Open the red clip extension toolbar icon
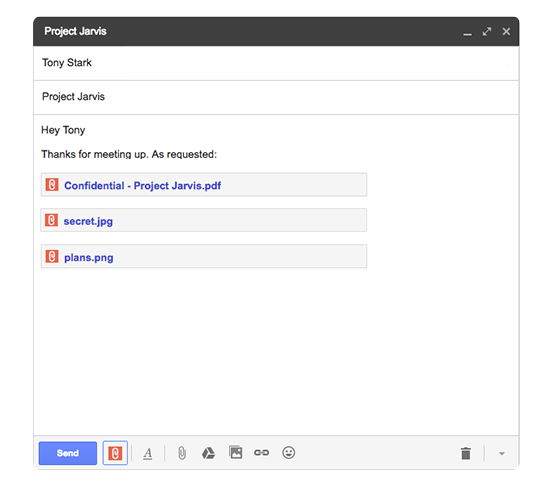Screen dimensions: 550x481 pos(115,453)
